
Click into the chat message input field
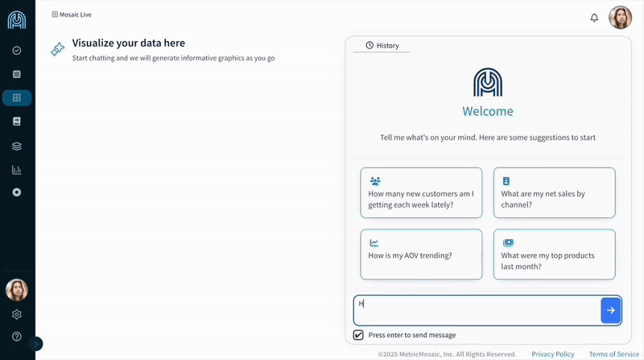(477, 310)
